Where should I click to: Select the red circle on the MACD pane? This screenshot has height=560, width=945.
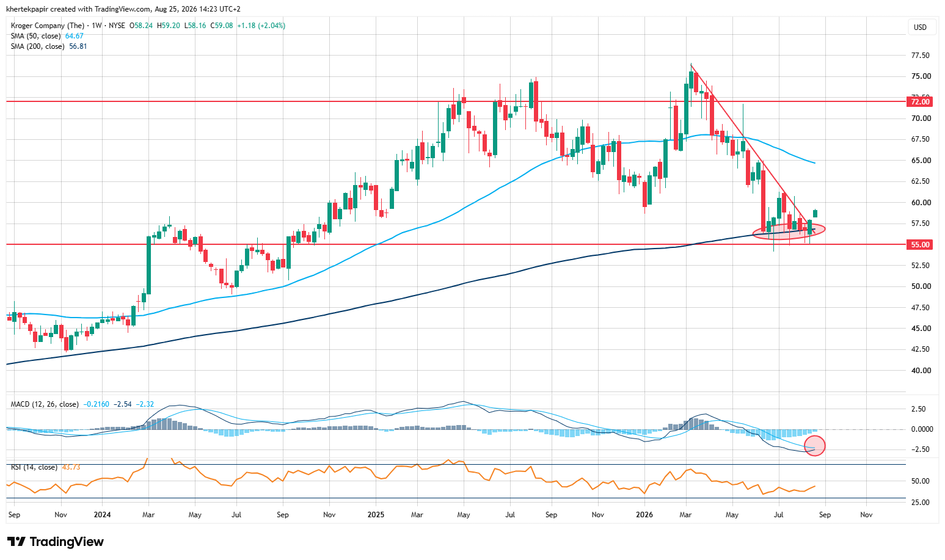coord(815,446)
